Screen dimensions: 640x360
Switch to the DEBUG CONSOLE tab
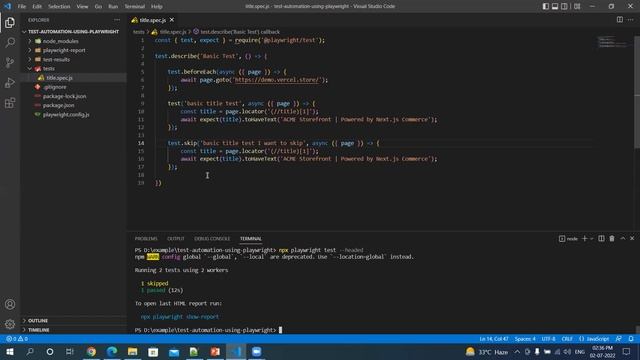(x=212, y=238)
